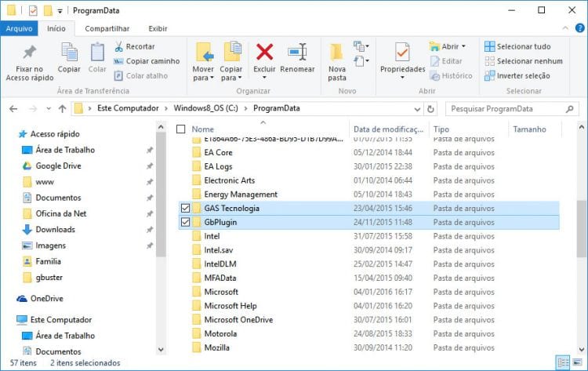This screenshot has width=588, height=371.
Task: Click Selecionar nenhum
Action: [x=524, y=61]
